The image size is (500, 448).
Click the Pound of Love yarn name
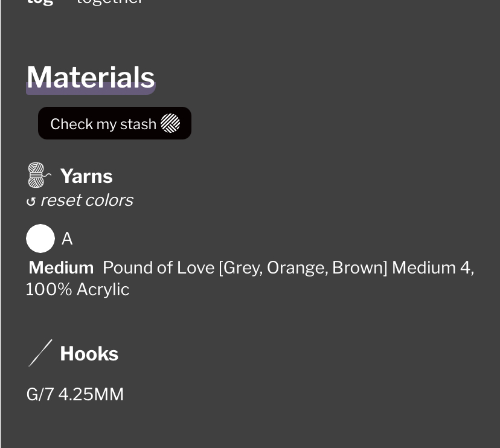click(x=159, y=267)
